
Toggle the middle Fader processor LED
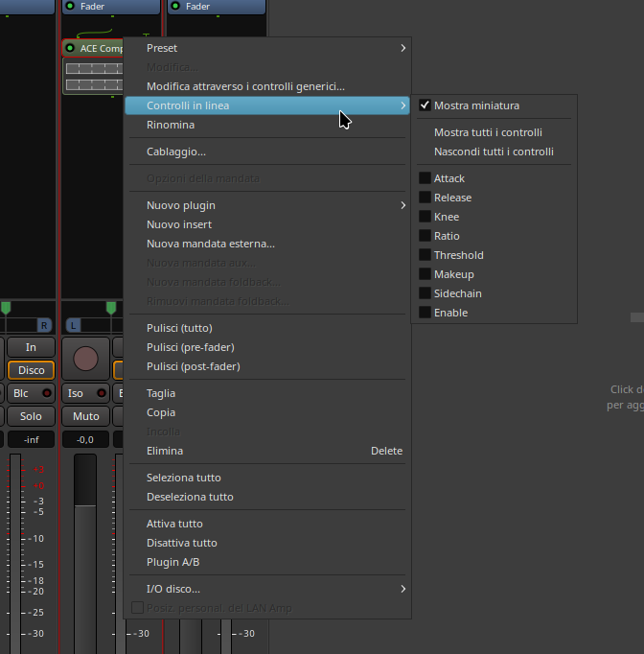[70, 6]
